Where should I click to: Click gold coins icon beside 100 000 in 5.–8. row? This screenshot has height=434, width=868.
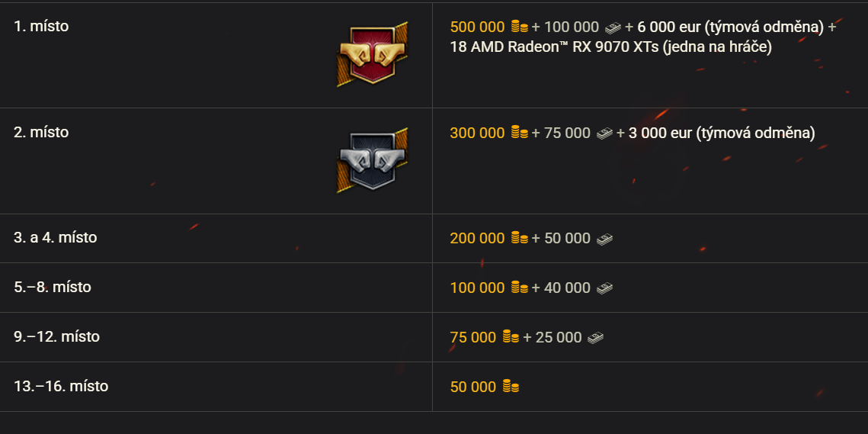[520, 288]
